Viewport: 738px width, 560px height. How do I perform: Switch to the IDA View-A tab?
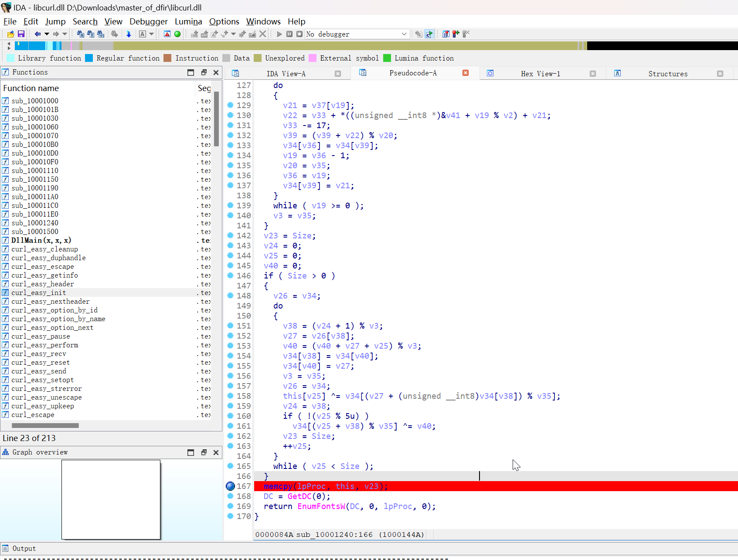point(286,74)
